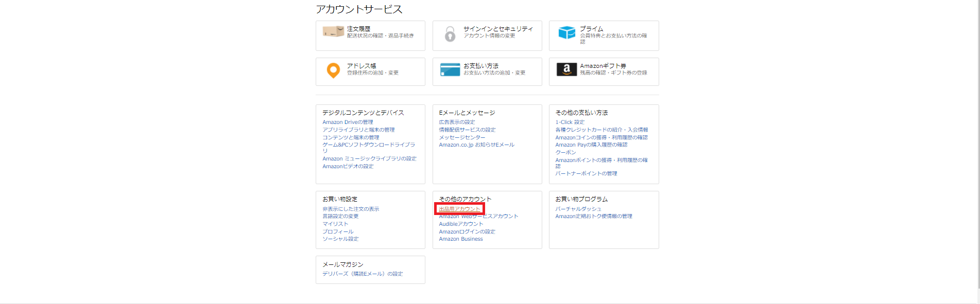Open the バーチャルダッシュ link

click(578, 209)
